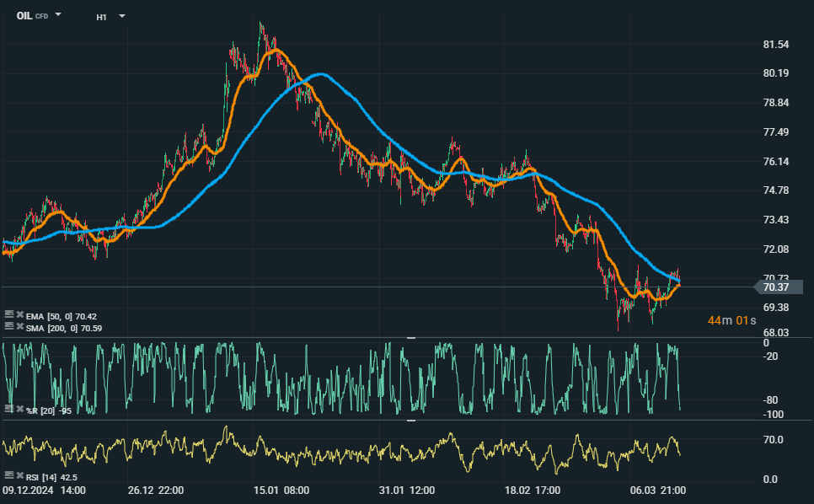Click the 70.0 level on RSI axis
This screenshot has width=814, height=504.
click(x=773, y=440)
